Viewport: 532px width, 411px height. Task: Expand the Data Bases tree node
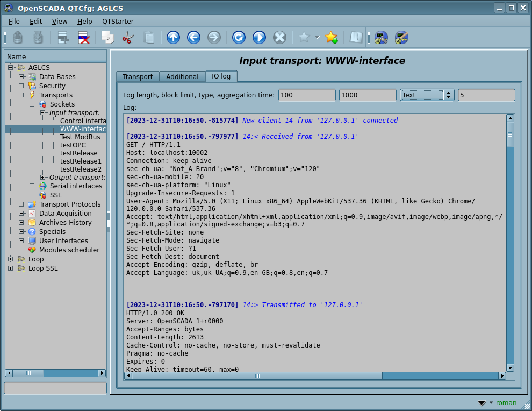21,77
